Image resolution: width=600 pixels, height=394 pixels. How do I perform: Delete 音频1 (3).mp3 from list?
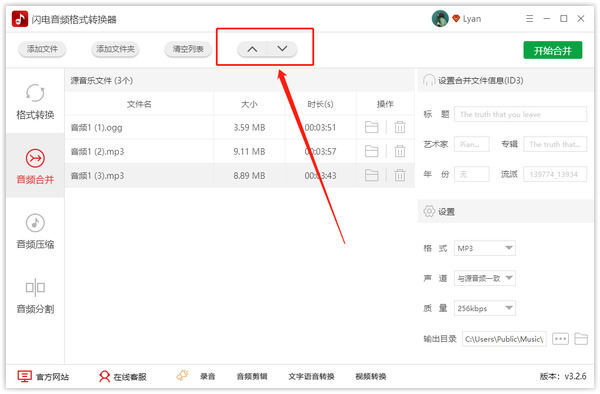pos(400,176)
